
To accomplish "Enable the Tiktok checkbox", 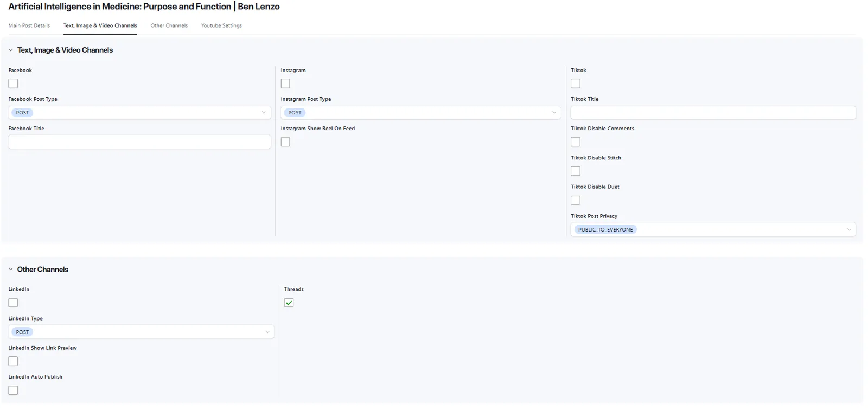I will pyautogui.click(x=576, y=84).
